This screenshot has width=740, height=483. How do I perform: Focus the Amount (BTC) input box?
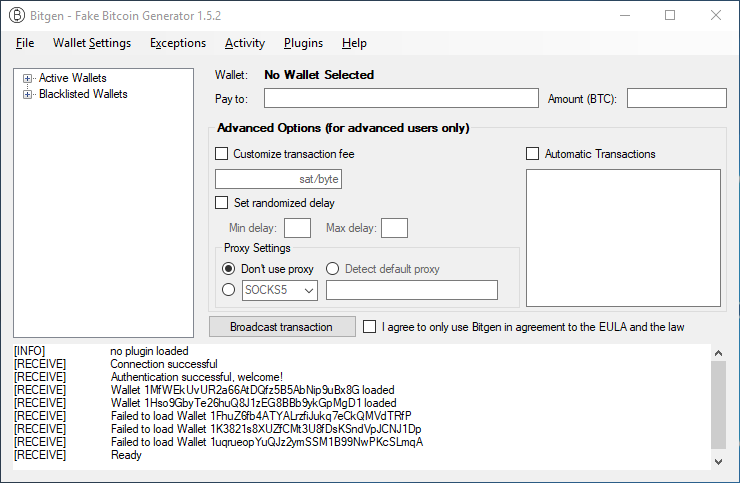(x=676, y=98)
